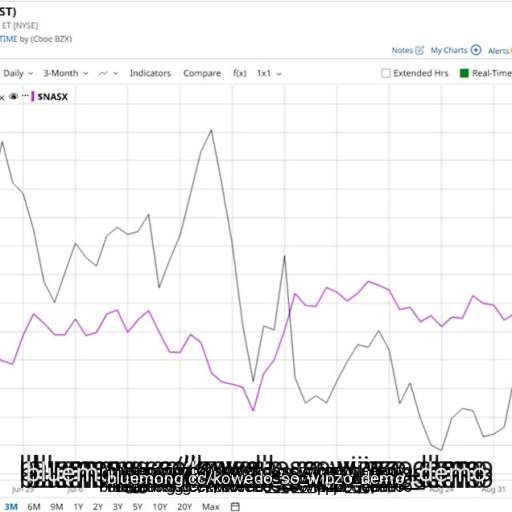Open the calendar date range picker
The width and height of the screenshot is (512, 512).
tap(235, 506)
